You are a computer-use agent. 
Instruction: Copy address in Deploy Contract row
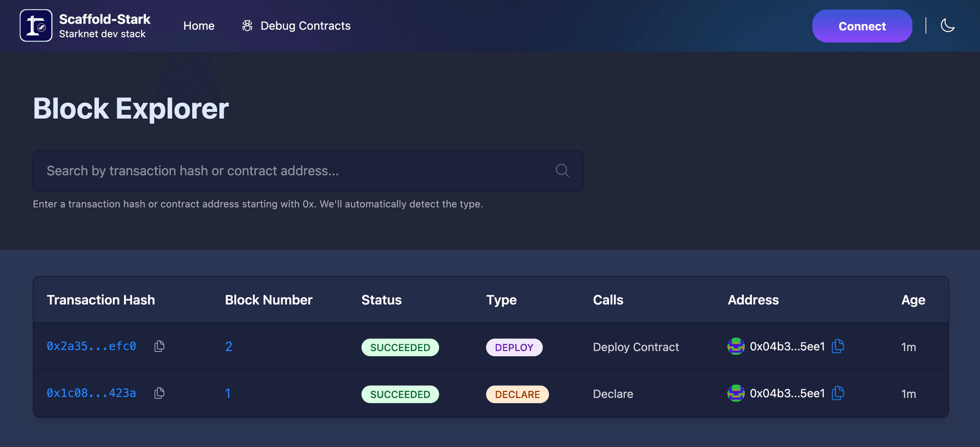click(838, 346)
